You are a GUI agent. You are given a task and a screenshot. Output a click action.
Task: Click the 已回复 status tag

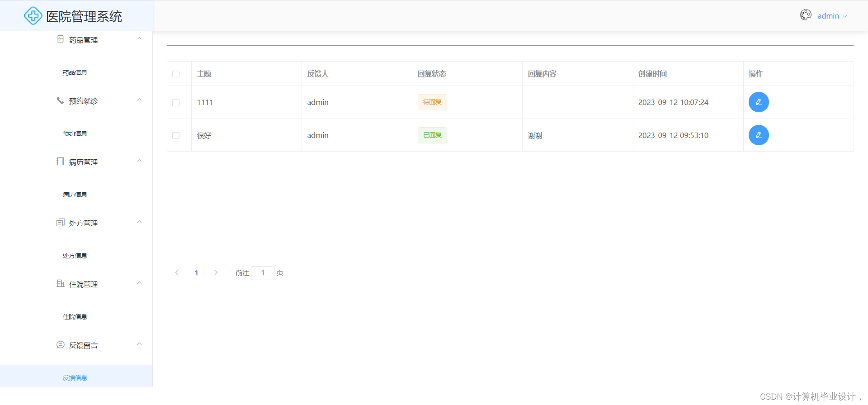click(432, 135)
